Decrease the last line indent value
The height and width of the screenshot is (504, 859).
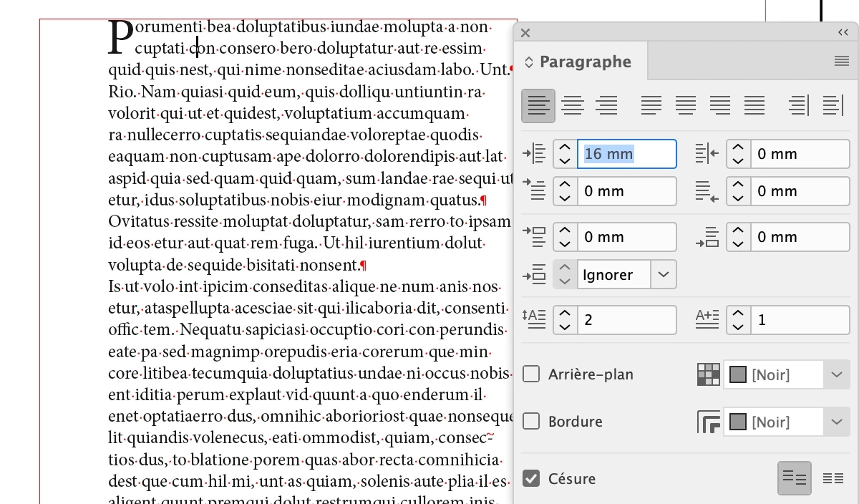coord(738,198)
